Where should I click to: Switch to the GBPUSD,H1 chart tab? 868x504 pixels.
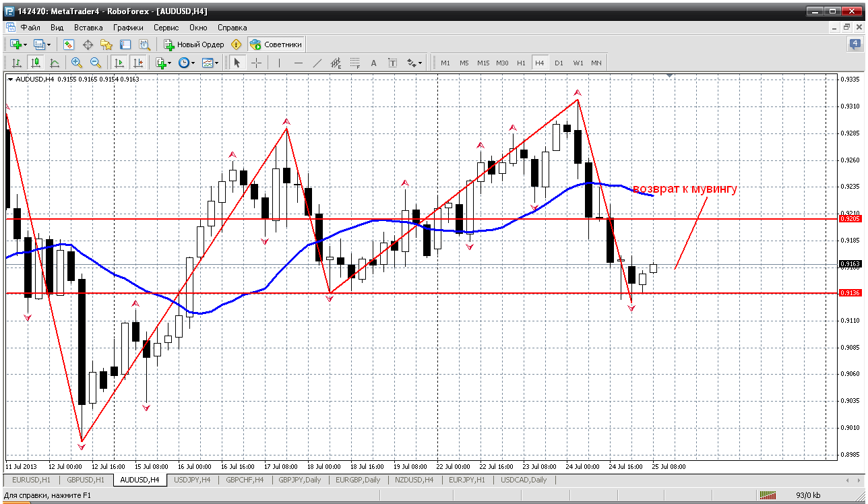[86, 480]
